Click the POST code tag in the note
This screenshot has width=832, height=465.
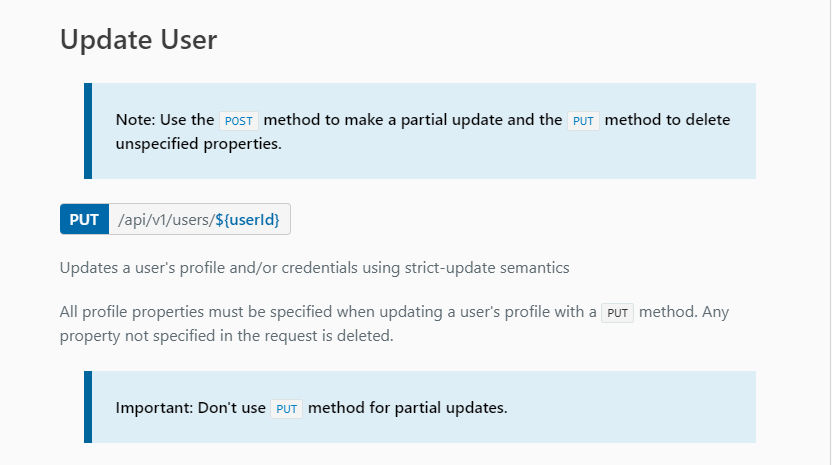pos(239,120)
